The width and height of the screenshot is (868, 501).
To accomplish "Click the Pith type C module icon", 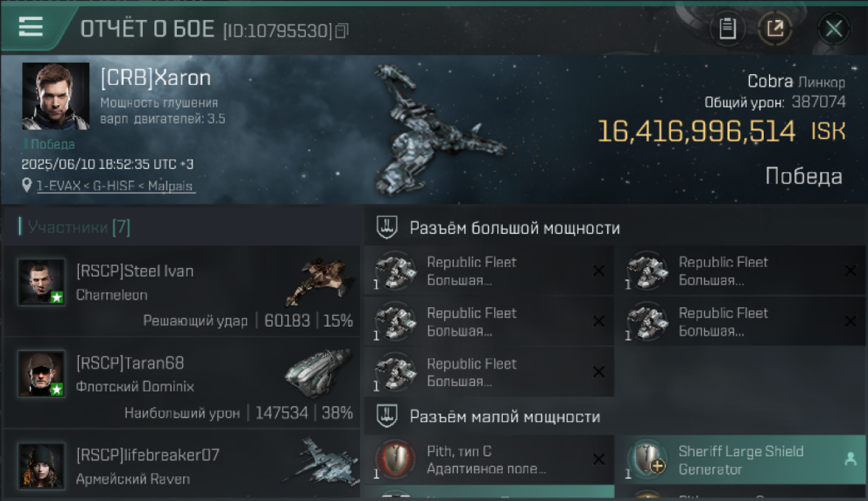I will click(x=395, y=460).
